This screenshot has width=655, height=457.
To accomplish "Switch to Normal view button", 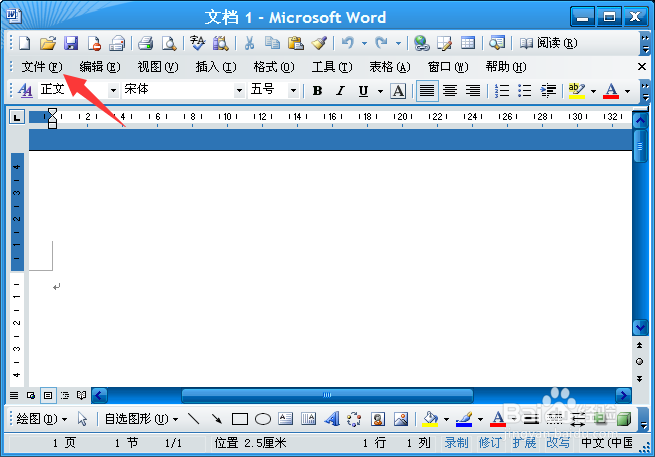I will pyautogui.click(x=14, y=395).
